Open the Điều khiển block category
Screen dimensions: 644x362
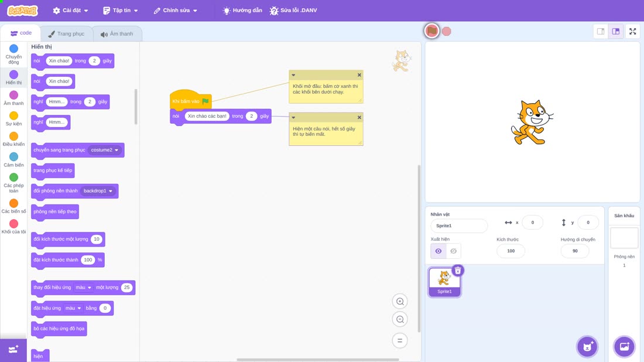(x=13, y=139)
